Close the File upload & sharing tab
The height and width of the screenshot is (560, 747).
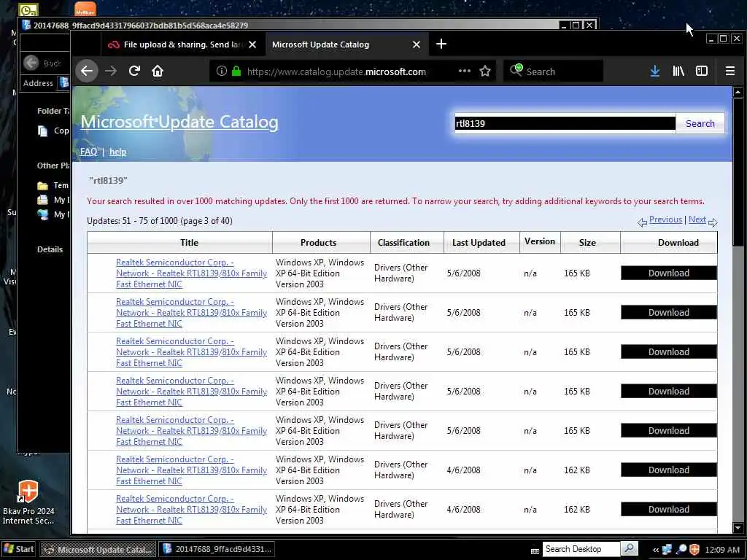pos(252,44)
